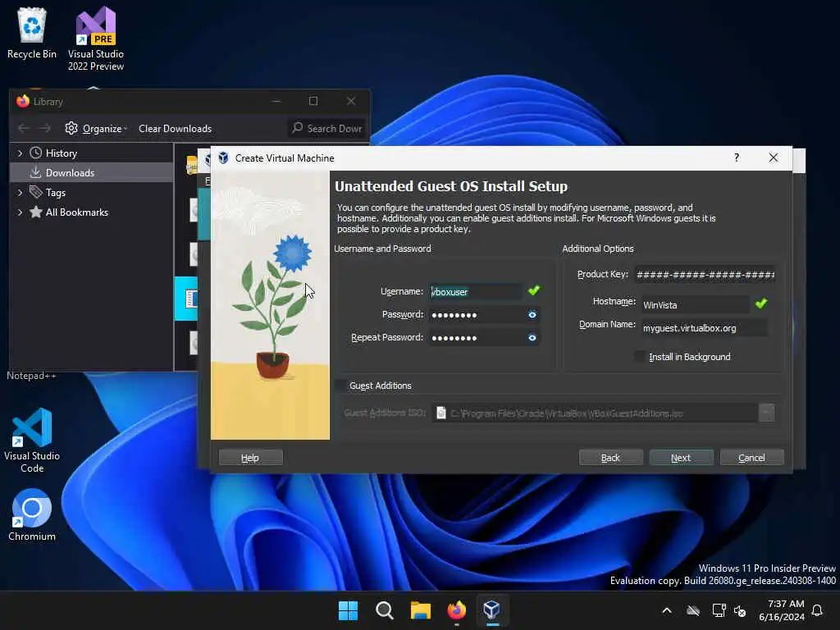Close the Library window
840x630 pixels.
351,101
